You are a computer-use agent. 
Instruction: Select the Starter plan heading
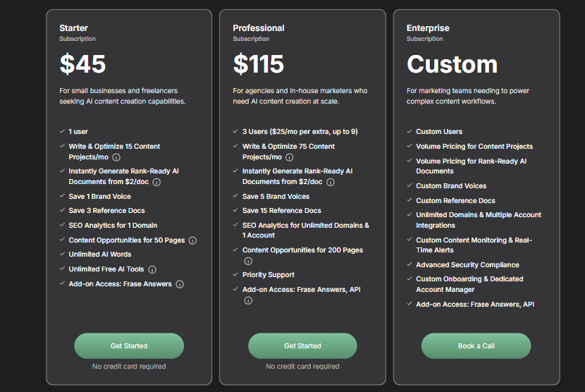click(73, 28)
